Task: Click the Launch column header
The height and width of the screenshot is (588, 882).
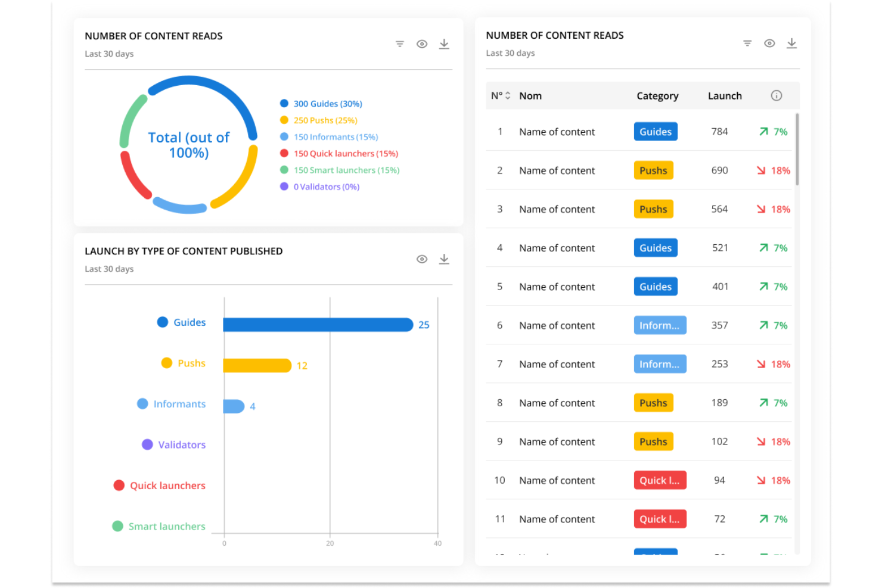Action: click(x=725, y=96)
